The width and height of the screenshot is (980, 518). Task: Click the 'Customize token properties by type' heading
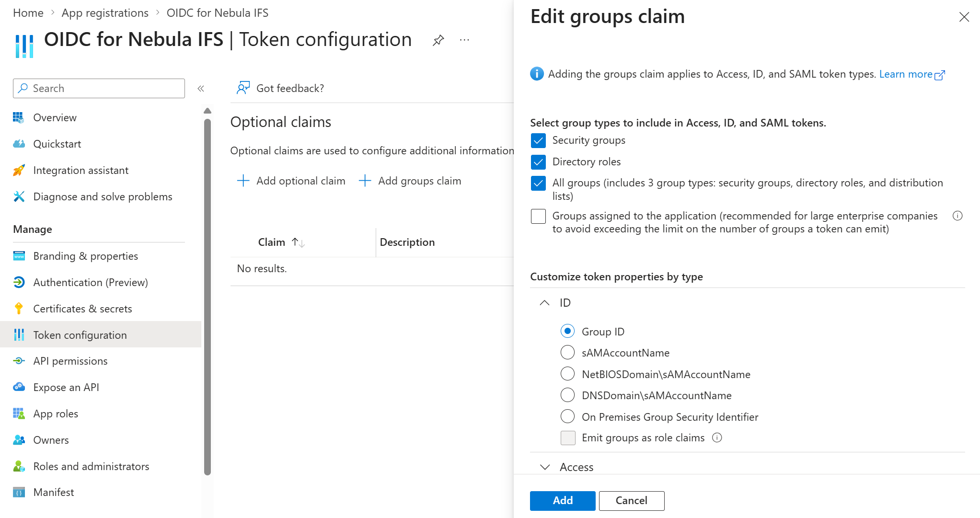(616, 277)
